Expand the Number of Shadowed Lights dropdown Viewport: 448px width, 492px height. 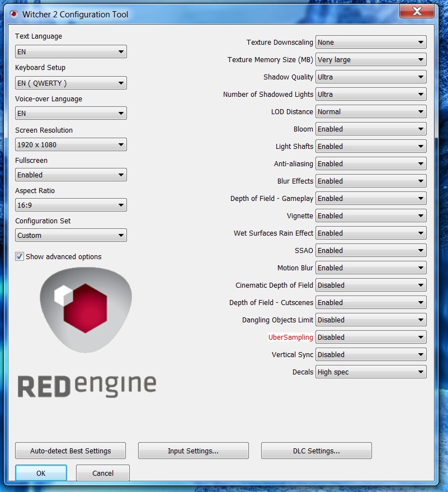tap(371, 95)
